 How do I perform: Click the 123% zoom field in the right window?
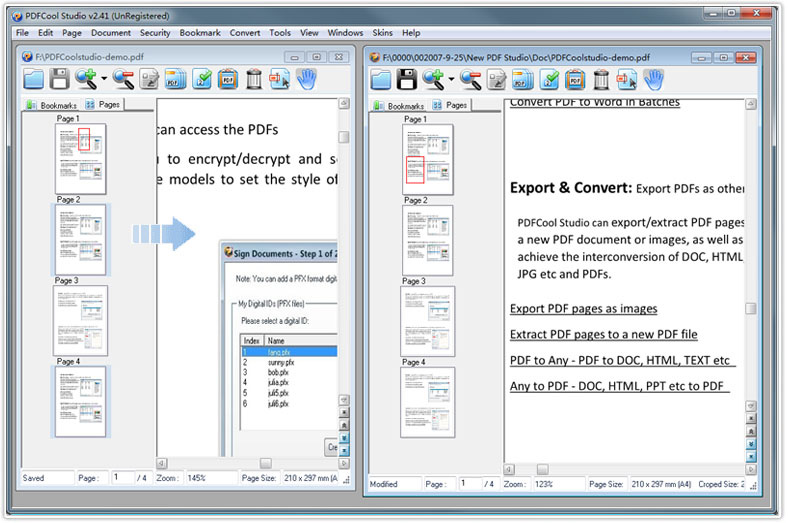(x=559, y=484)
